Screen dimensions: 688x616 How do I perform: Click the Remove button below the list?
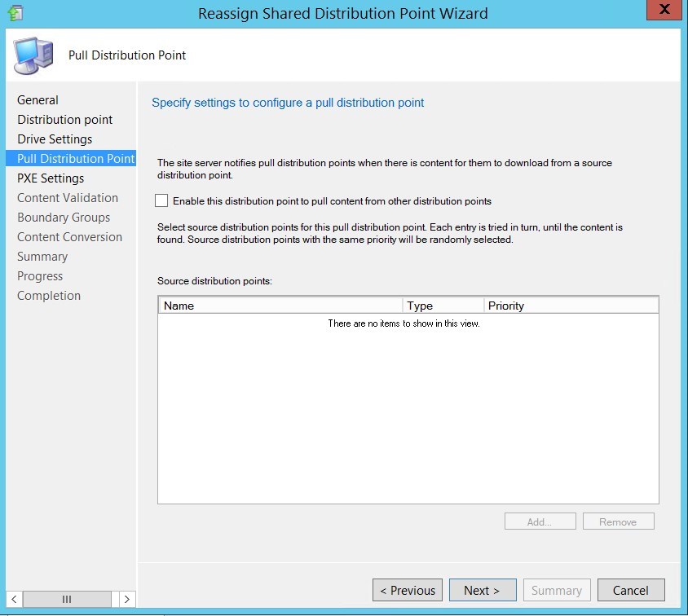618,521
